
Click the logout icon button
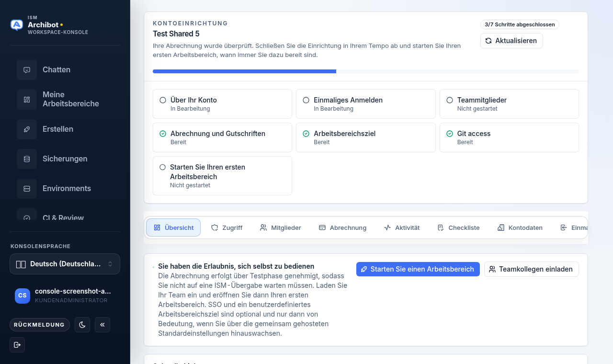(x=17, y=345)
